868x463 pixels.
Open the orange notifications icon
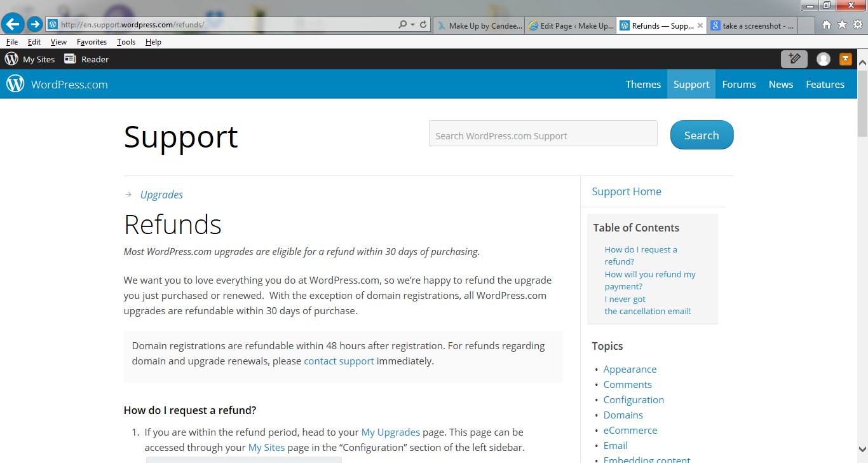click(x=846, y=59)
